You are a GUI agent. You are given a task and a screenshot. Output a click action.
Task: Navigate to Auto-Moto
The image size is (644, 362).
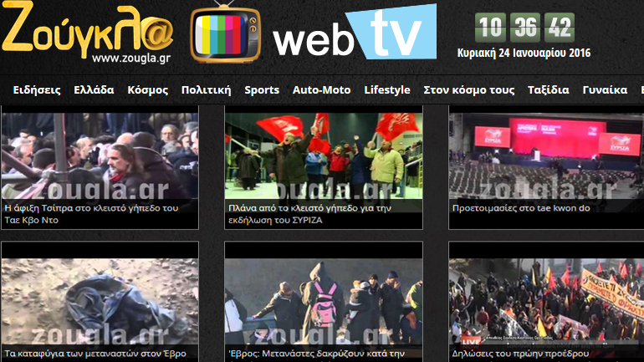[x=322, y=90]
